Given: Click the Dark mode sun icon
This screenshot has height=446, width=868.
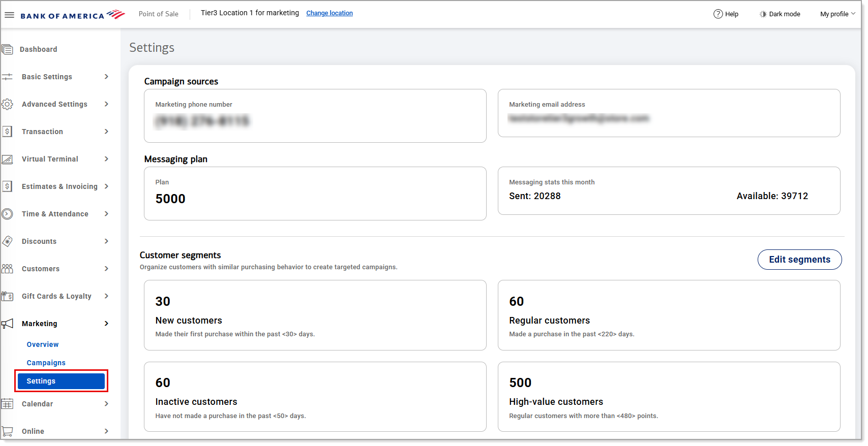Looking at the screenshot, I should click(763, 14).
